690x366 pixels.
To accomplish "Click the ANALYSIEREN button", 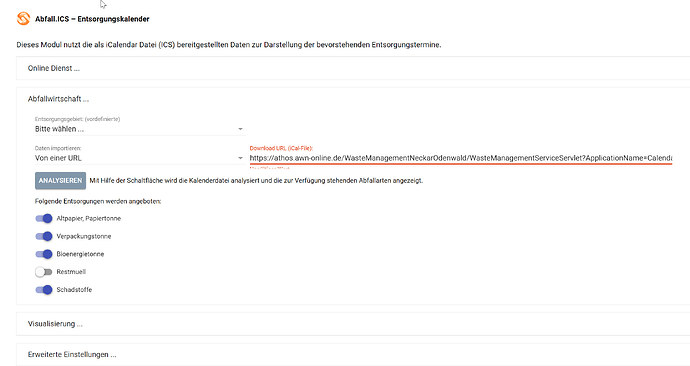I will pos(60,181).
